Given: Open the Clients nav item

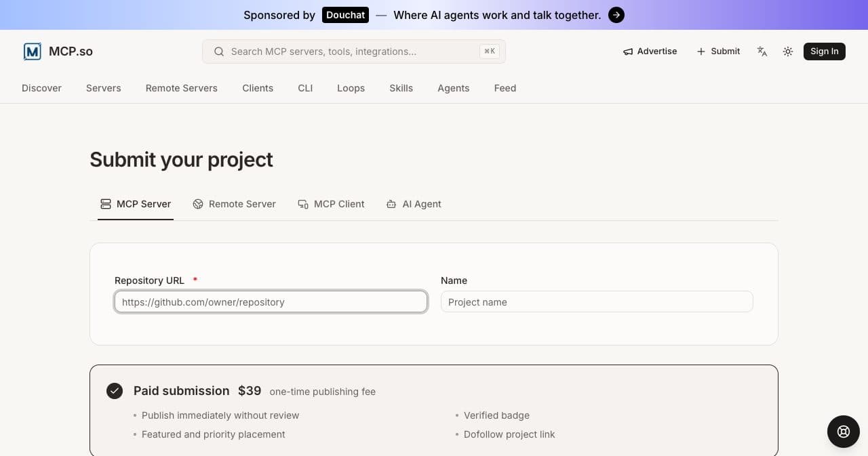Looking at the screenshot, I should [258, 88].
